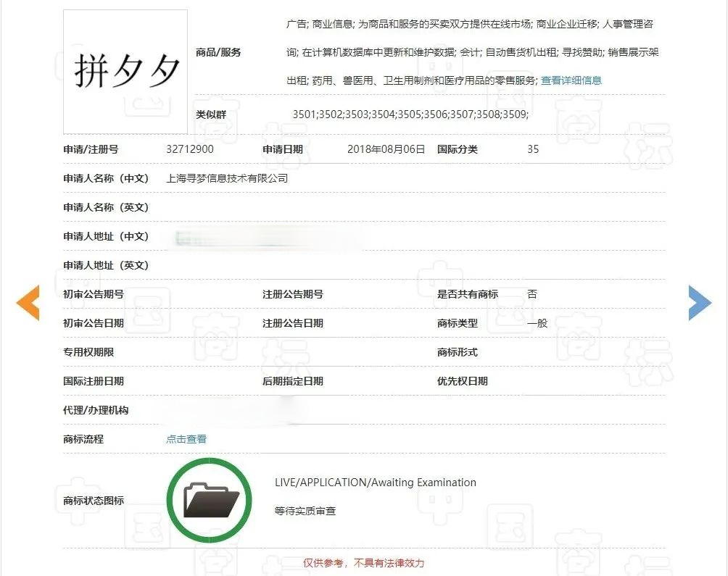Click the 申请日期 label
This screenshot has height=576, width=728.
[x=283, y=149]
